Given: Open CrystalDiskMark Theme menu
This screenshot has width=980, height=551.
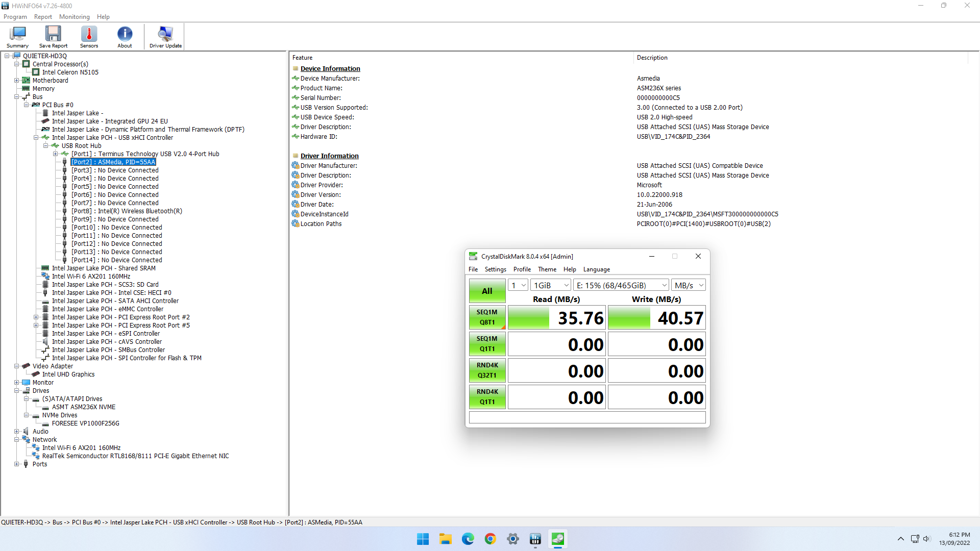Looking at the screenshot, I should pyautogui.click(x=547, y=269).
